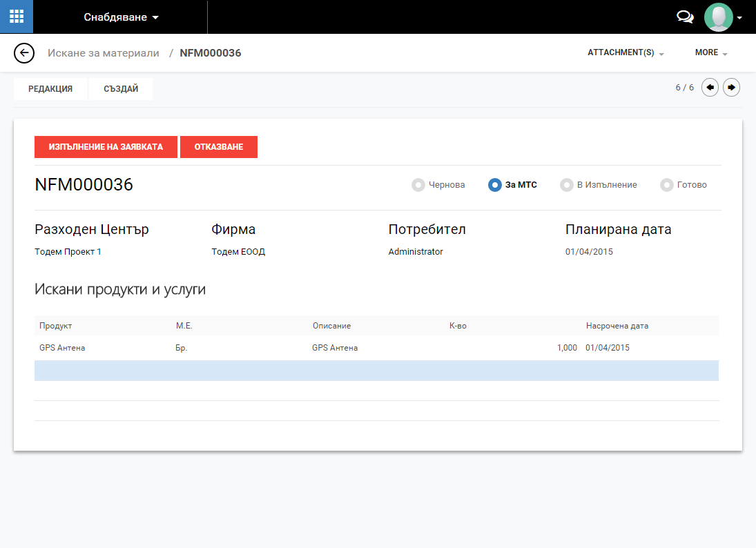Select the Чернова status stage
The image size is (756, 548).
click(438, 185)
